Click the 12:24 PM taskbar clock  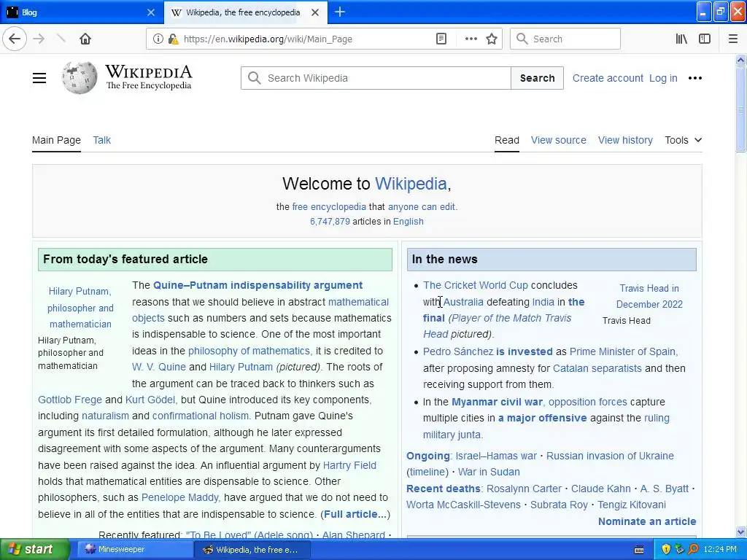(x=720, y=550)
